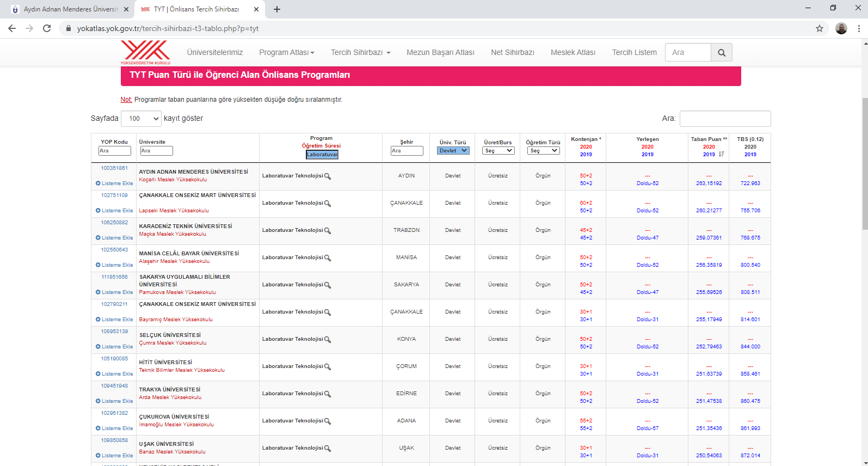
Task: Open Chrome three-dot menu
Action: [x=859, y=28]
